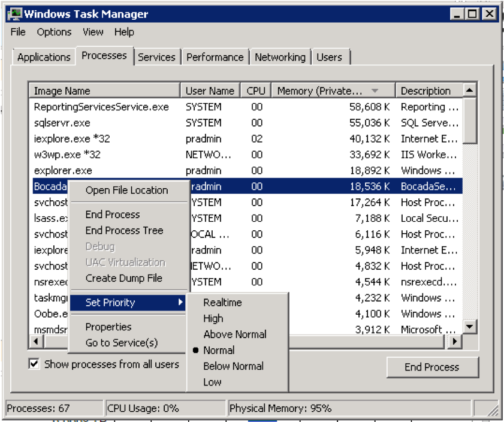
Task: Select "Open File Location" in context menu
Action: coord(129,191)
